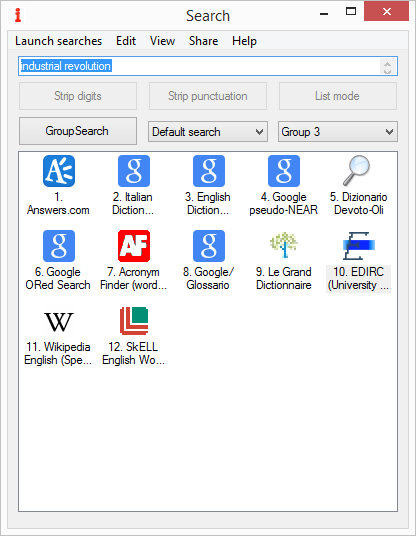This screenshot has width=416, height=536.
Task: Click the up arrow in search field
Action: coord(387,63)
